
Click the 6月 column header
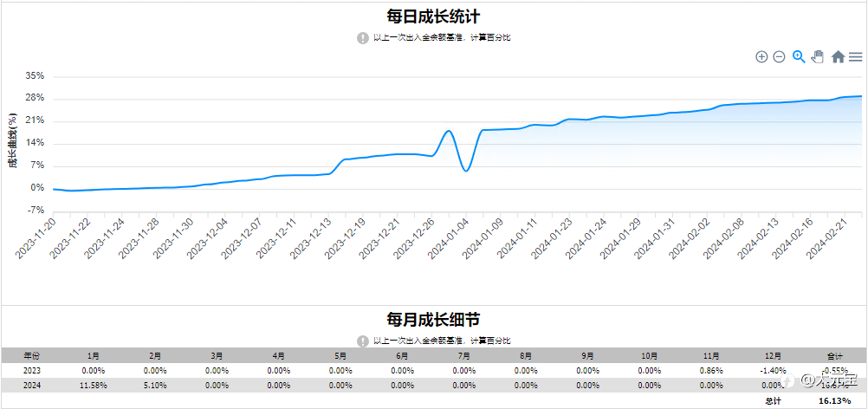click(x=403, y=356)
